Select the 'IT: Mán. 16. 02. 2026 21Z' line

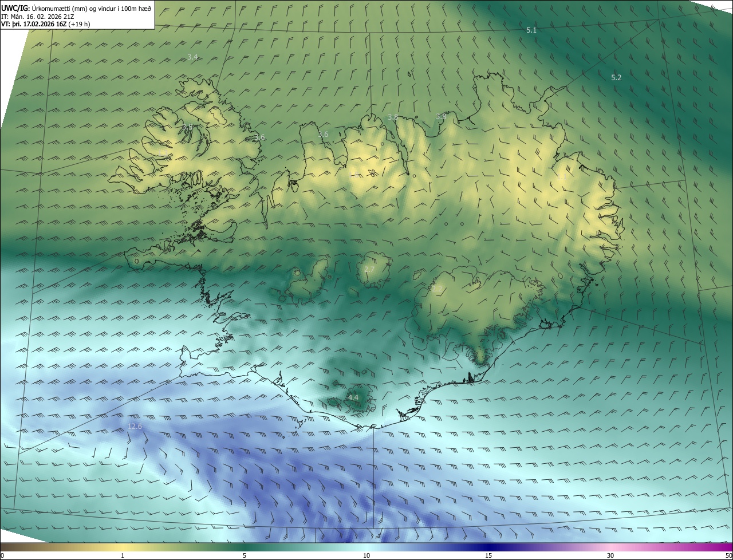point(37,16)
